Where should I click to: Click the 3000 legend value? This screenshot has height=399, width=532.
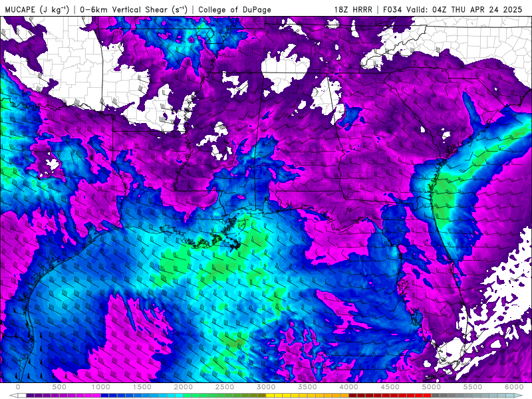pos(267,387)
